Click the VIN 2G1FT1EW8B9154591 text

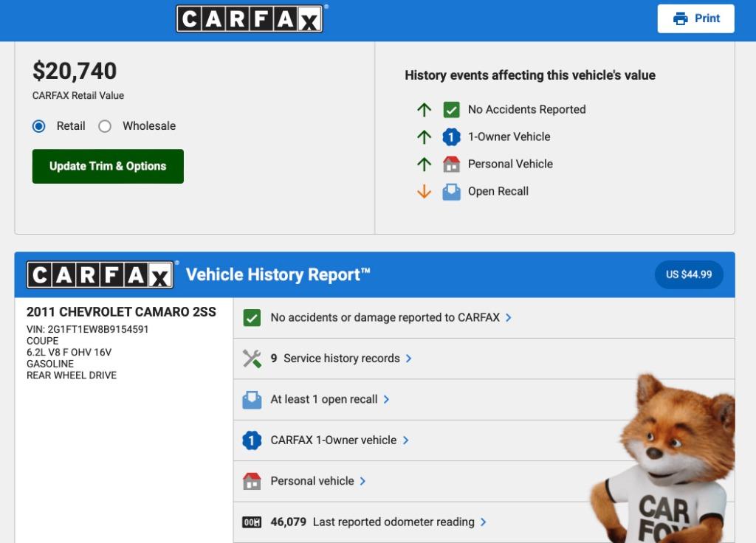(87, 330)
